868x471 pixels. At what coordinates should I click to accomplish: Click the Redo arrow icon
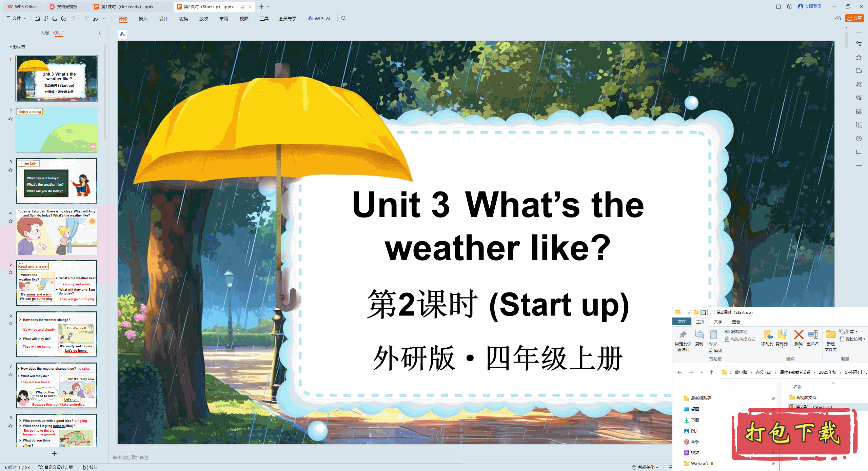point(87,18)
